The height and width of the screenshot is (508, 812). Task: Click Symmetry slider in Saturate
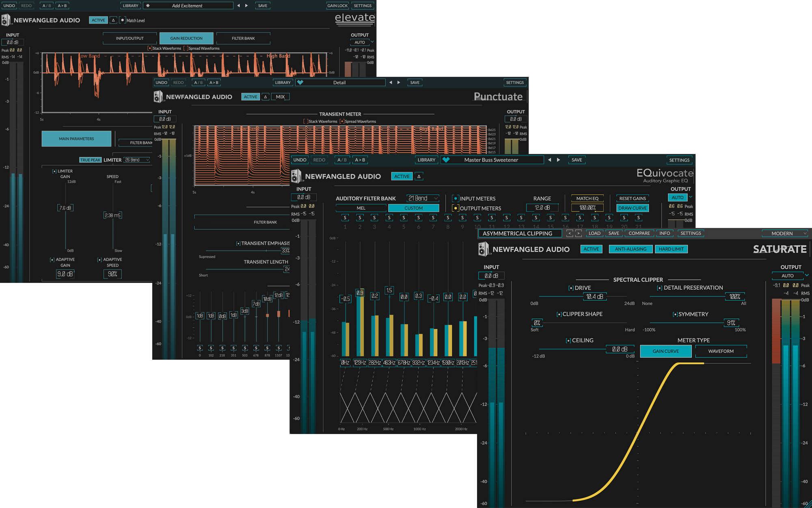(x=695, y=323)
